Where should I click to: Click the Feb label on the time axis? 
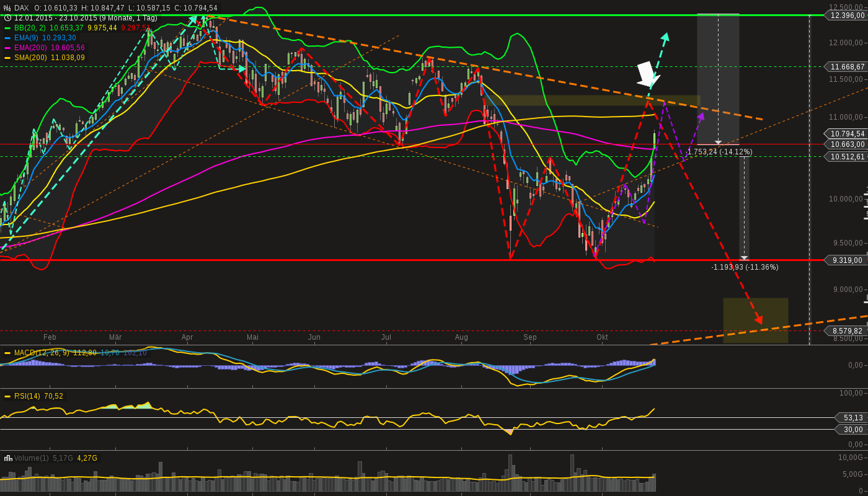coord(50,337)
